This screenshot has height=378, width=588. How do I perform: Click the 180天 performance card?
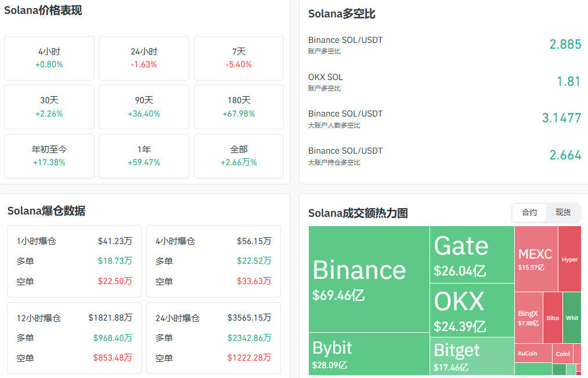click(239, 107)
